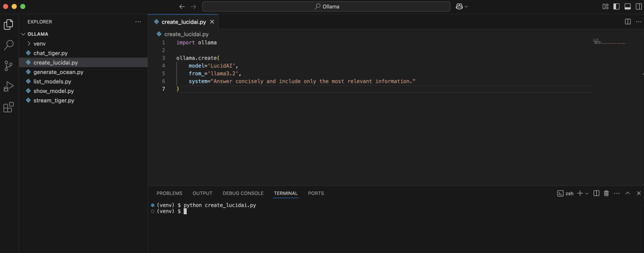
Task: Go forward with the right arrow
Action: tap(193, 6)
